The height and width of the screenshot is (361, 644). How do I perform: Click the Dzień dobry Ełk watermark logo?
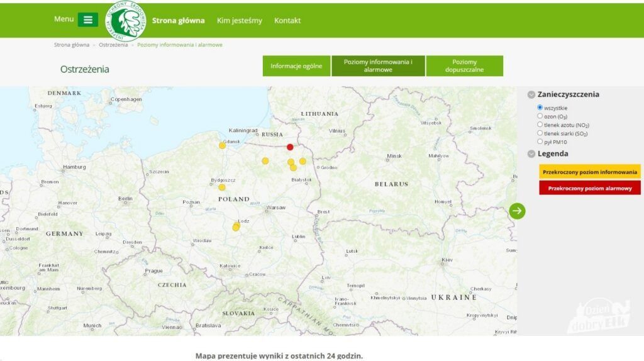click(598, 317)
